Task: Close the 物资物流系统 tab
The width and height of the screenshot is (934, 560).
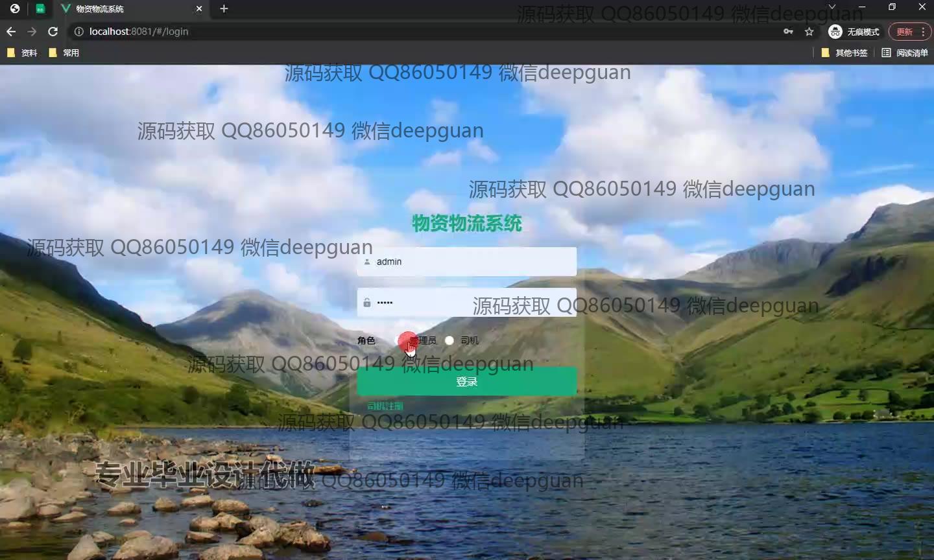Action: click(x=199, y=8)
